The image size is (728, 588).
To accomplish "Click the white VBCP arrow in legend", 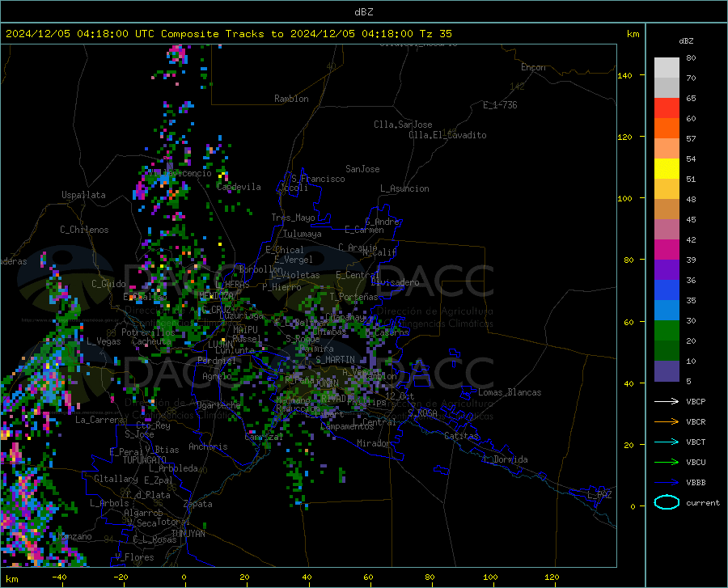I will (667, 401).
